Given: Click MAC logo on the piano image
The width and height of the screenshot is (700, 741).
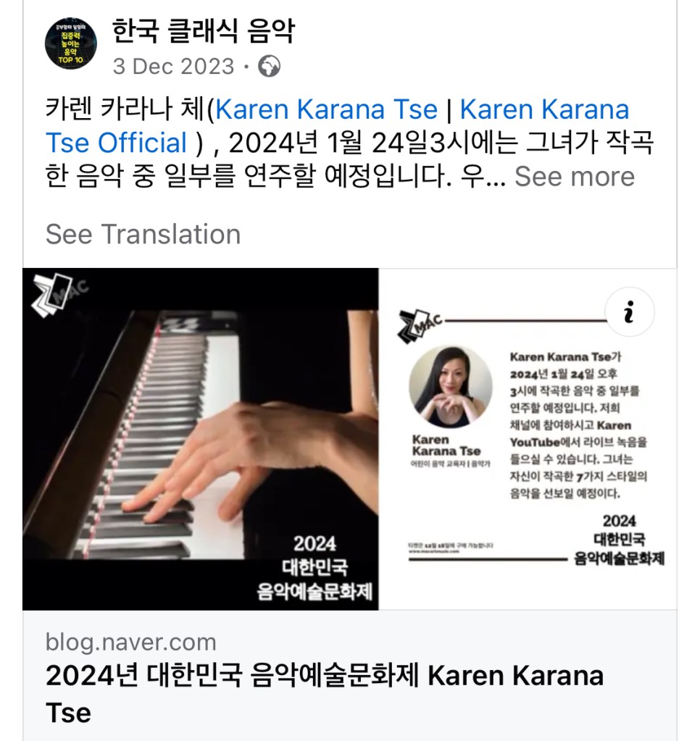Looking at the screenshot, I should pyautogui.click(x=59, y=293).
